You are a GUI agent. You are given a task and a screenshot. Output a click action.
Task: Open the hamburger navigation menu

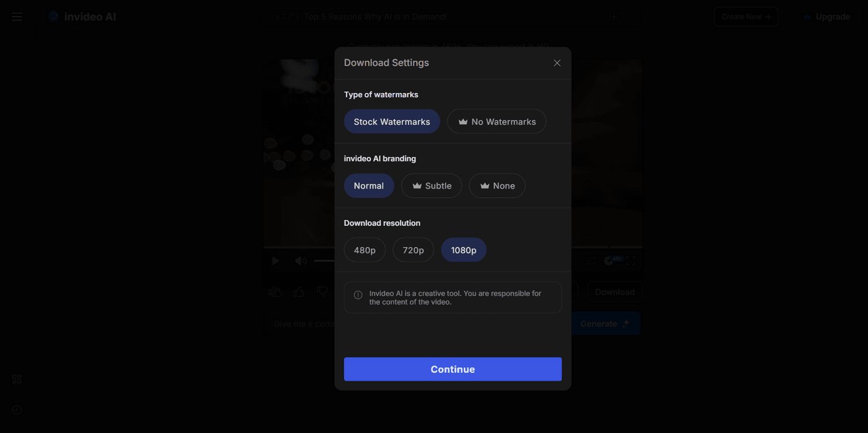point(17,16)
